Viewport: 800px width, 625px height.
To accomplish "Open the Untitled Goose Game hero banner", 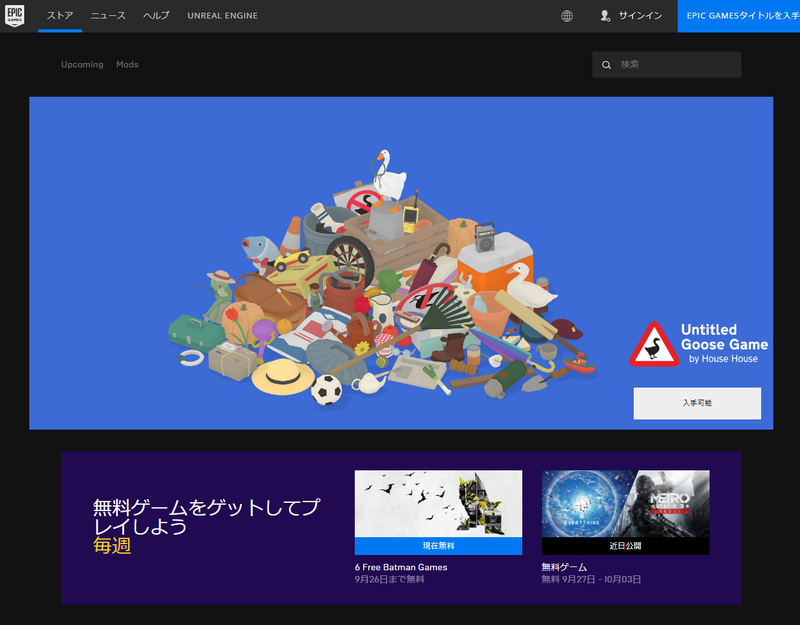I will pyautogui.click(x=401, y=263).
